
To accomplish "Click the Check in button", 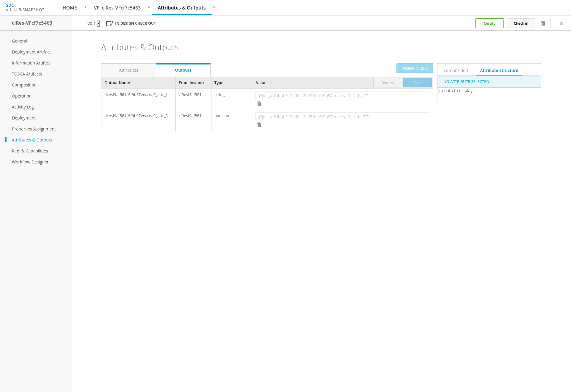I will coord(521,23).
